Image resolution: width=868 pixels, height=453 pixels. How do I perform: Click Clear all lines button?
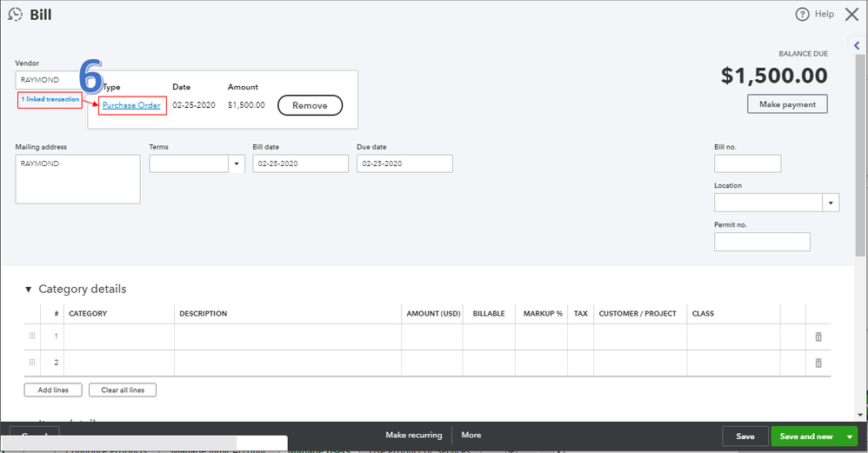coord(123,390)
